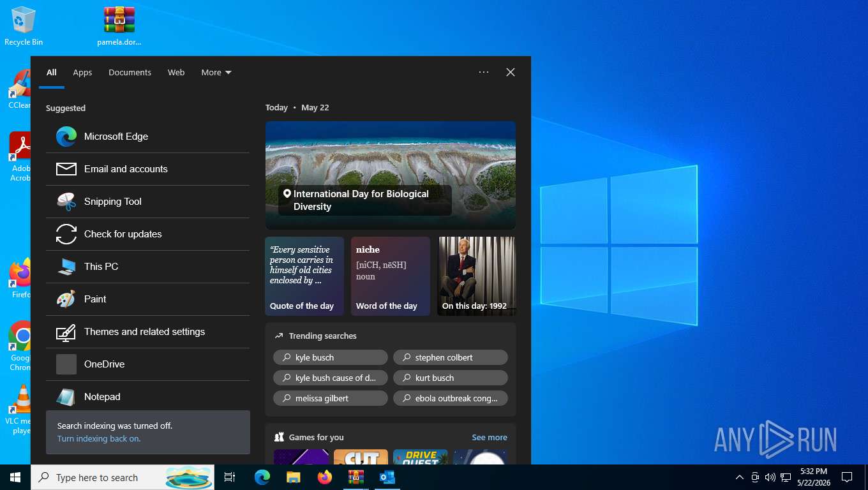Screen dimensions: 868x490
Task: Open the notification center icon
Action: [847, 477]
